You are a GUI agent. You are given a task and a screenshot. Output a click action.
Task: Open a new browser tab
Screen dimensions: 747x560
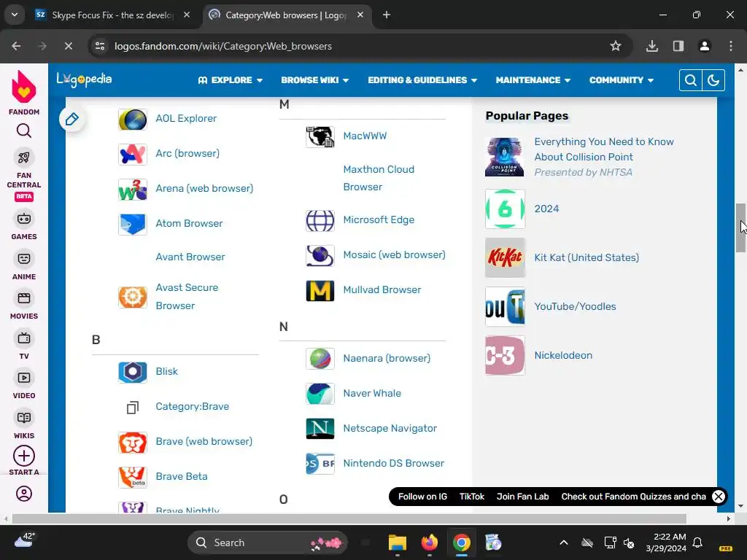pos(387,15)
